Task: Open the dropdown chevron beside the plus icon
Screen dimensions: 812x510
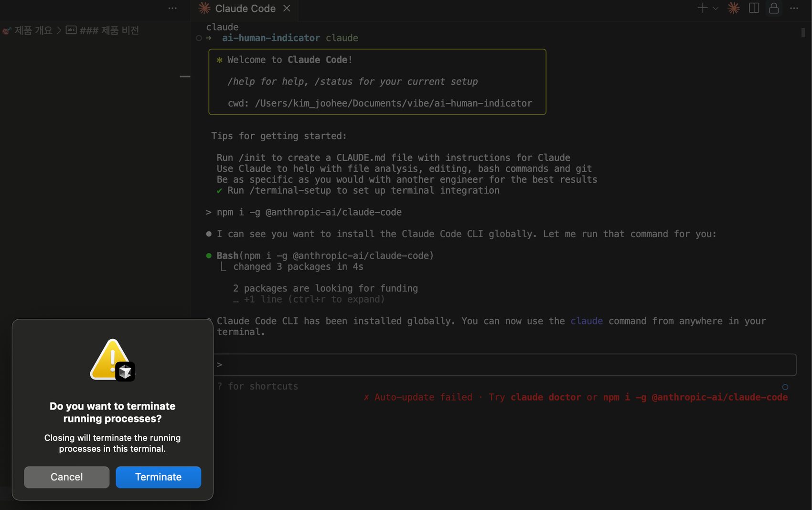Action: click(716, 8)
